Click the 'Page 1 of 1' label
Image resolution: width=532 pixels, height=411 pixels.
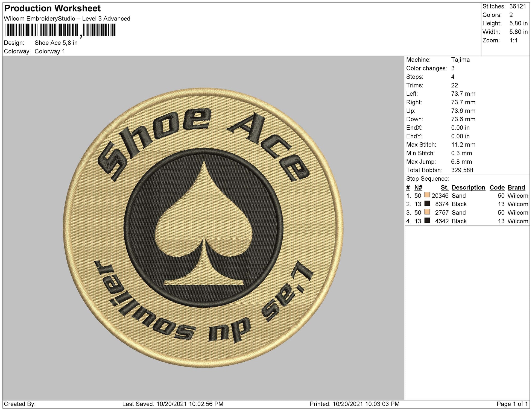pyautogui.click(x=513, y=404)
